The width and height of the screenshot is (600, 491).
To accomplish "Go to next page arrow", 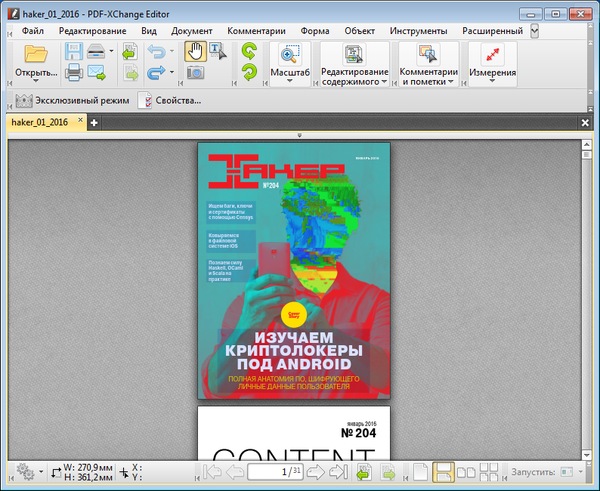I will [x=314, y=471].
